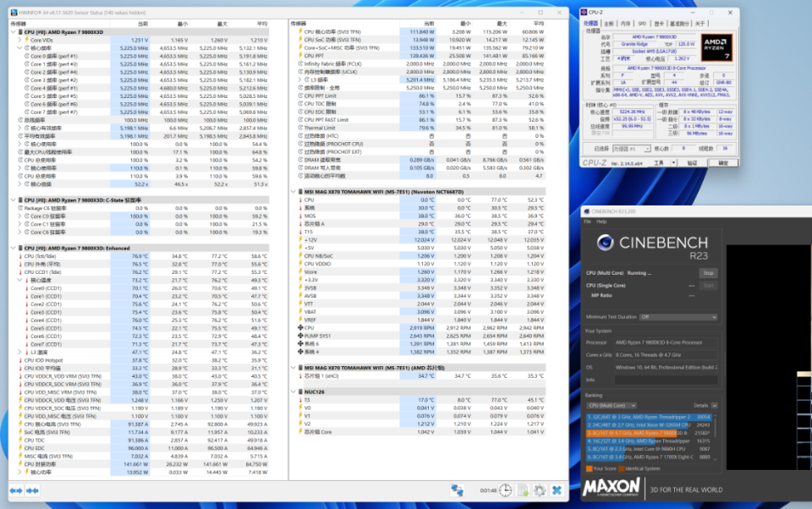Switch to the 显卡 tab in CPU-Z
Image resolution: width=812 pixels, height=509 pixels.
click(x=659, y=24)
